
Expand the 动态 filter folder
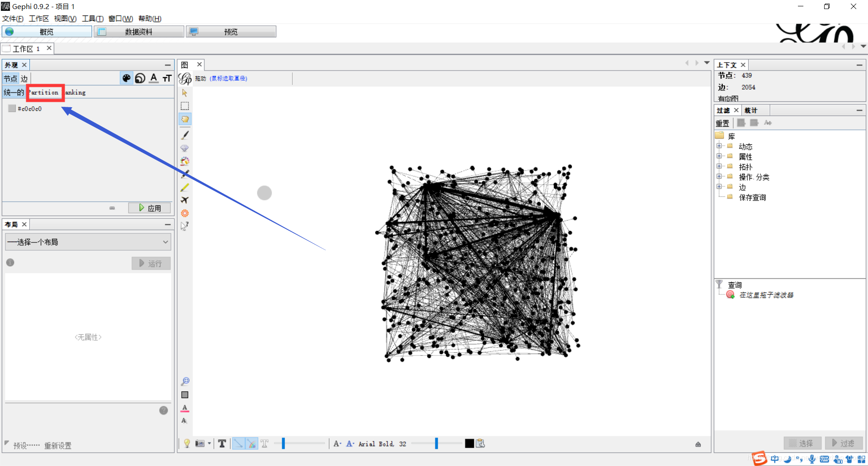[719, 146]
